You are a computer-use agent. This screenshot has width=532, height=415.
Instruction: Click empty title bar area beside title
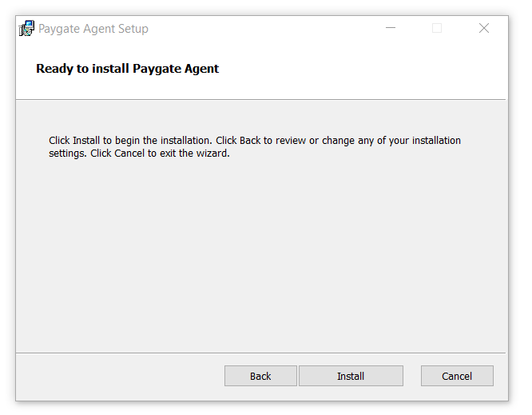click(x=264, y=28)
